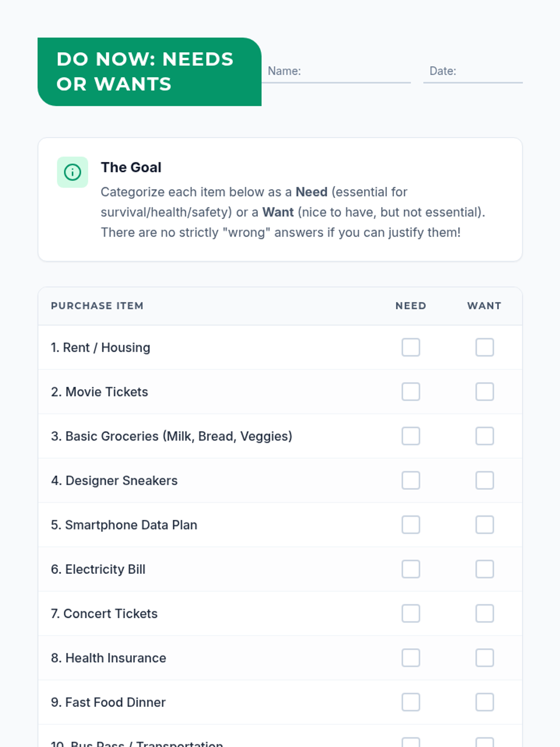Check Need for Smartphone Data Plan

[x=411, y=525]
